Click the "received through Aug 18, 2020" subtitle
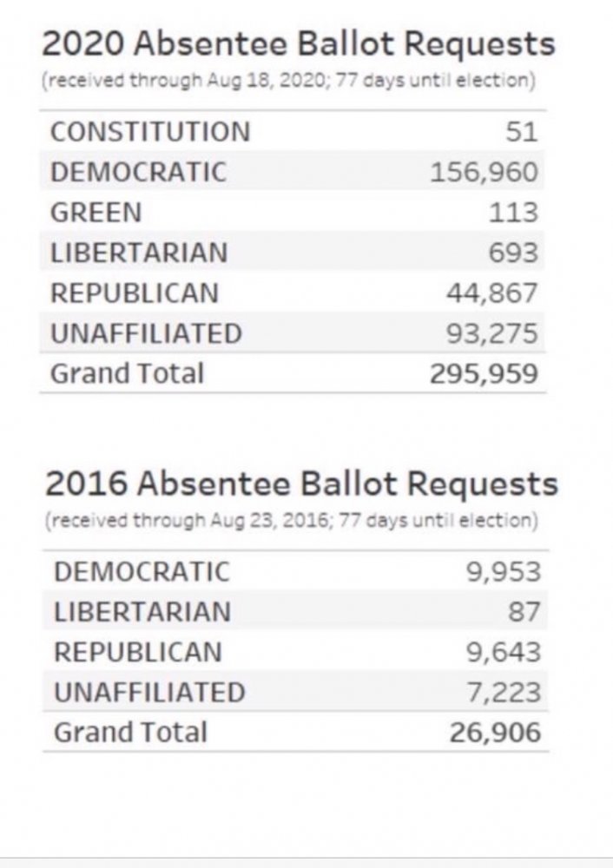613x868 pixels. pos(287,82)
